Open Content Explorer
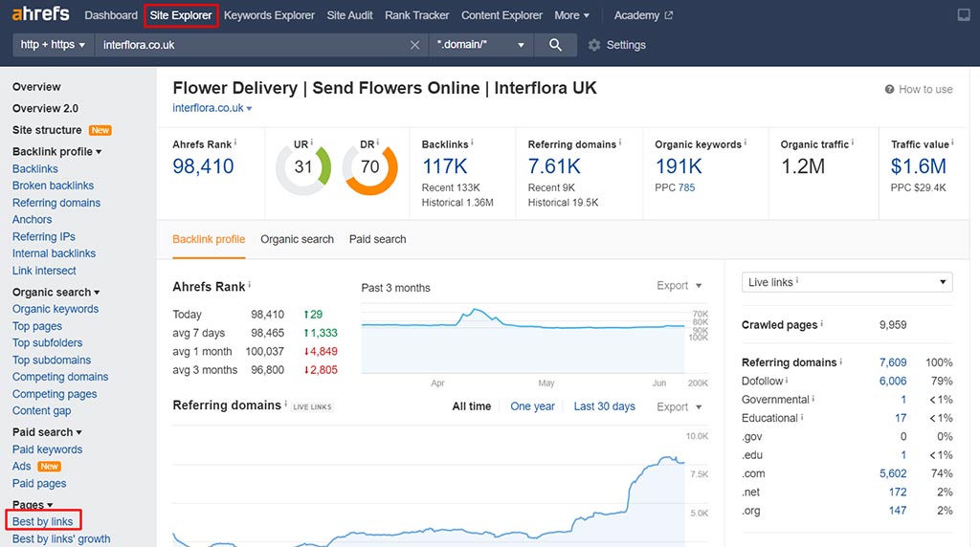 pos(501,15)
